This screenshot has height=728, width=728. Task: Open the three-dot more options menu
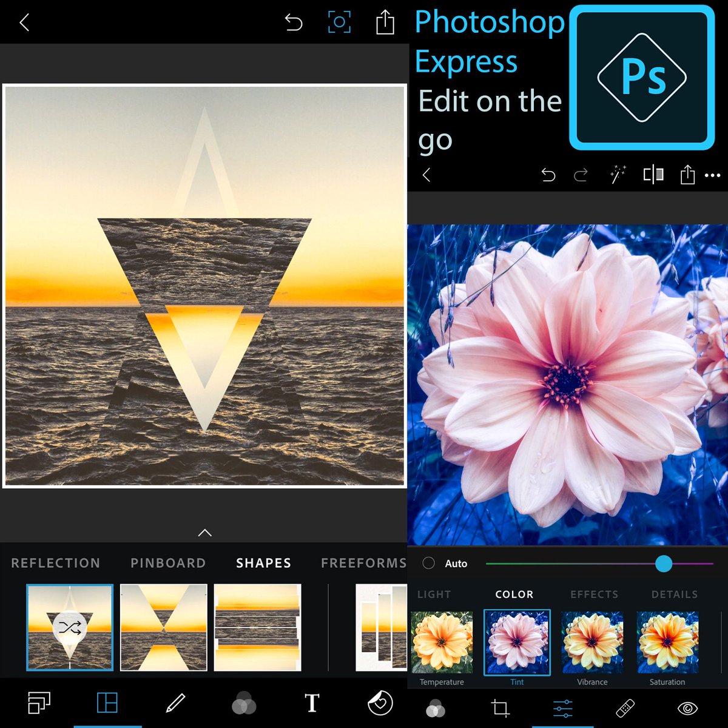pyautogui.click(x=712, y=175)
